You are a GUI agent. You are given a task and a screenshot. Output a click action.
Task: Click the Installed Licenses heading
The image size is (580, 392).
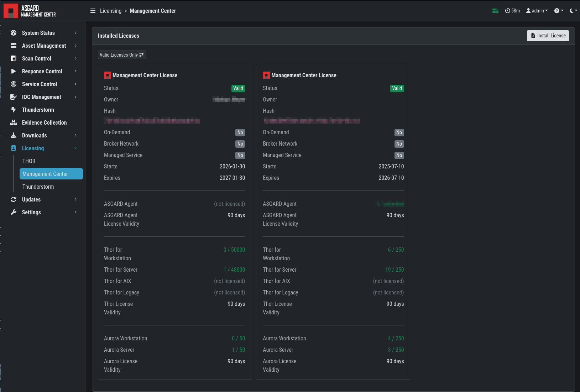pyautogui.click(x=119, y=36)
